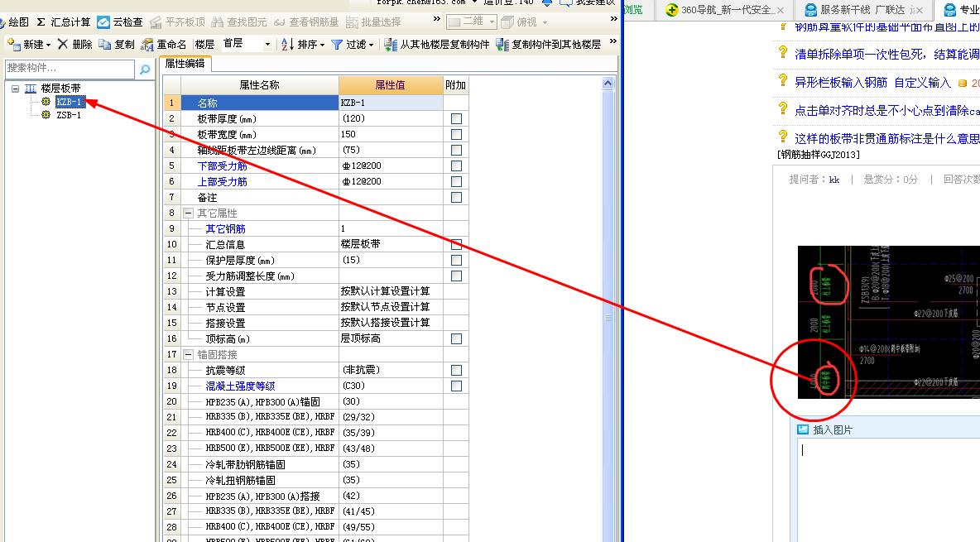Select the 属性编辑 tab
The height and width of the screenshot is (542, 980).
pos(185,63)
